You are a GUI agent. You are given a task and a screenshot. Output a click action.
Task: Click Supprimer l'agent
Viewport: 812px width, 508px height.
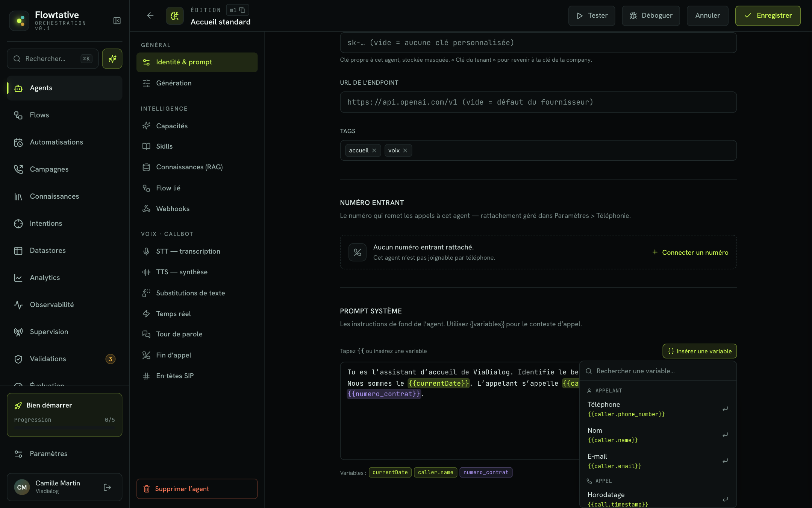[x=197, y=489]
